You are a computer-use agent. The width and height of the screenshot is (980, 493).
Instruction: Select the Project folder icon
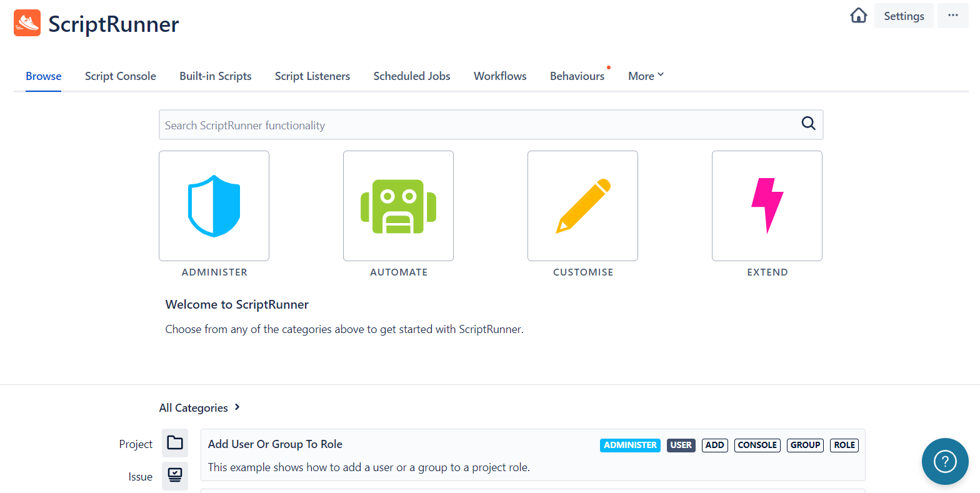[x=175, y=443]
